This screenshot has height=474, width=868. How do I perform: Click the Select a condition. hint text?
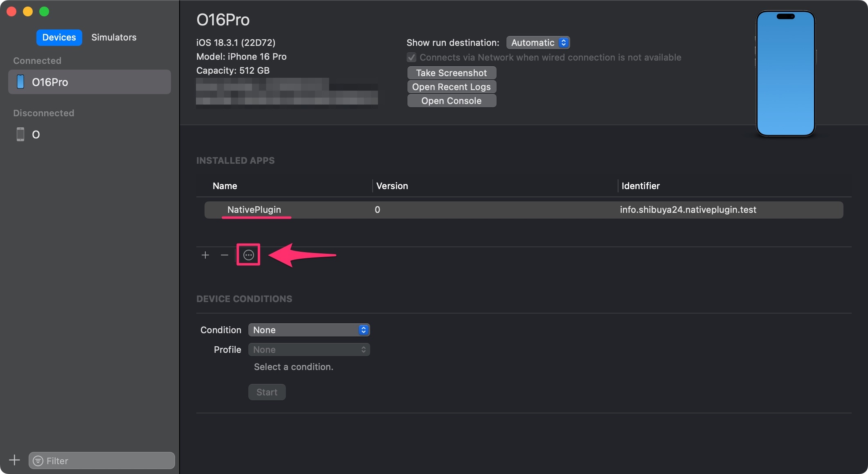[293, 367]
